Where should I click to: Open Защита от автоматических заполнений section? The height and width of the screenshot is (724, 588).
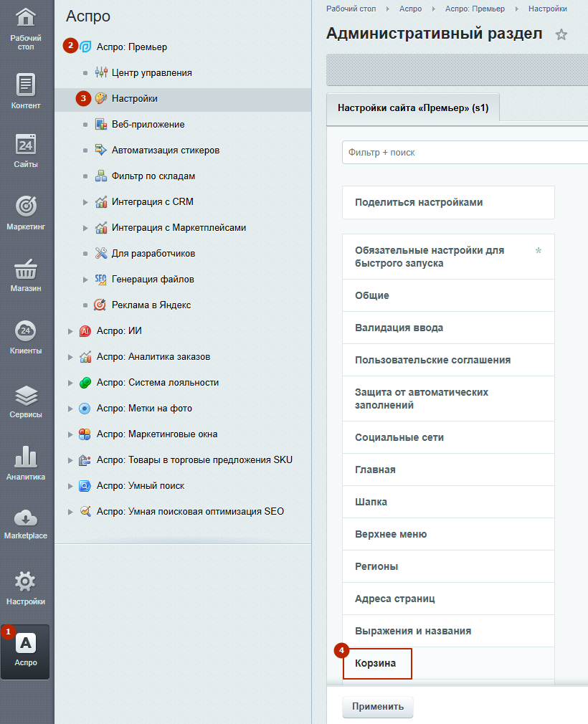(x=448, y=399)
